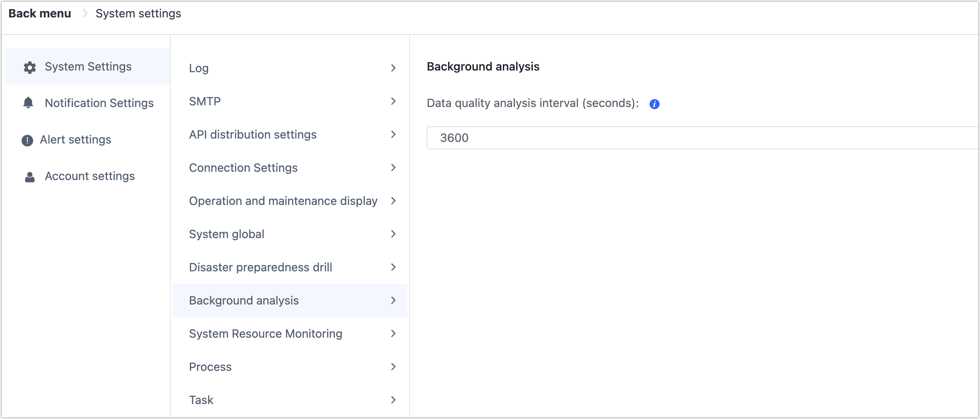Open Alert settings from sidebar
Screen dimensions: 980x419
tap(75, 140)
